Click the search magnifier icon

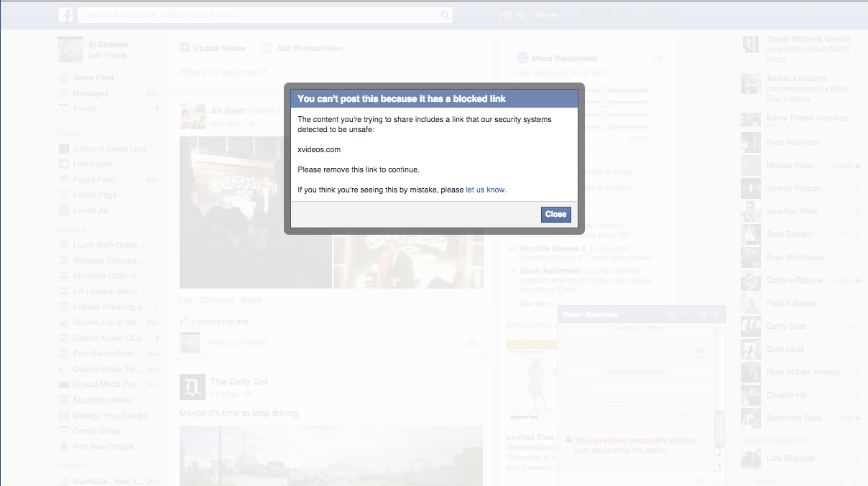(x=445, y=14)
